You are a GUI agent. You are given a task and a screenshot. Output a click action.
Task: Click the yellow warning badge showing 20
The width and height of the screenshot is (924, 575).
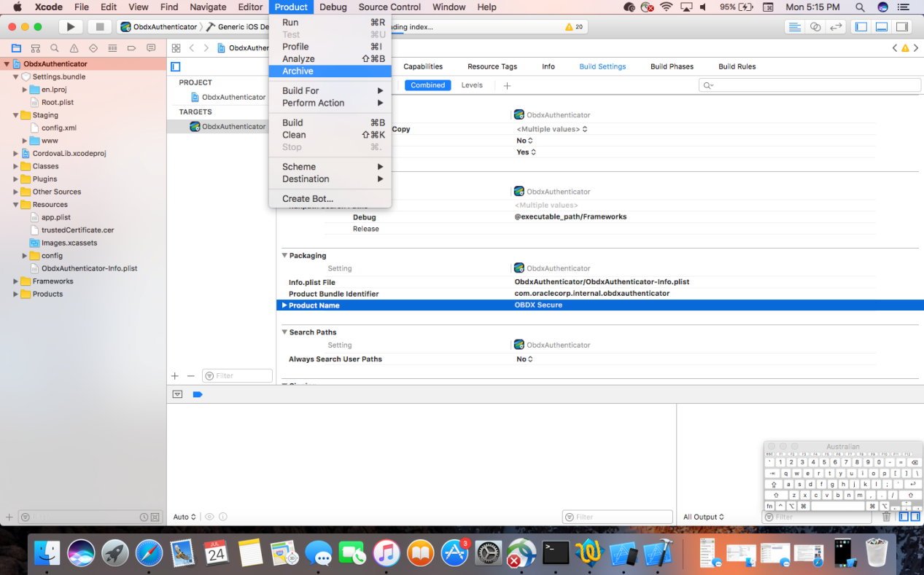(x=574, y=27)
